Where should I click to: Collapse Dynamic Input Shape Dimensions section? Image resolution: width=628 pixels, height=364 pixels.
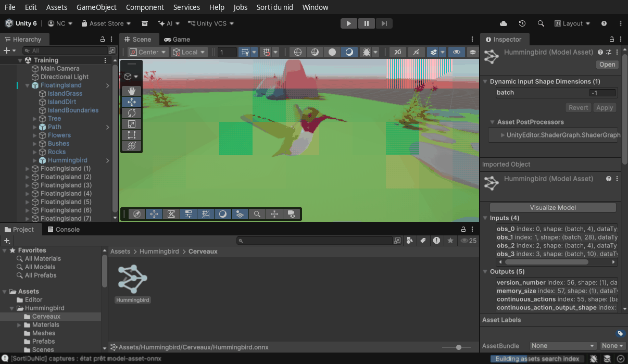[x=485, y=82]
